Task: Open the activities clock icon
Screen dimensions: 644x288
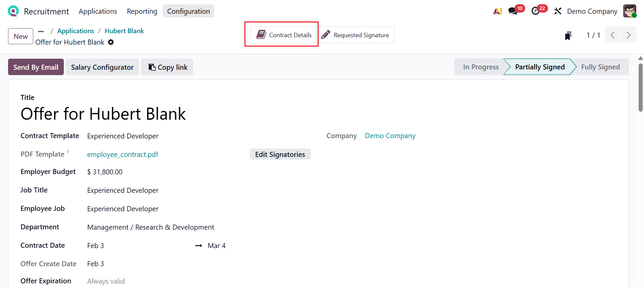Action: [536, 11]
